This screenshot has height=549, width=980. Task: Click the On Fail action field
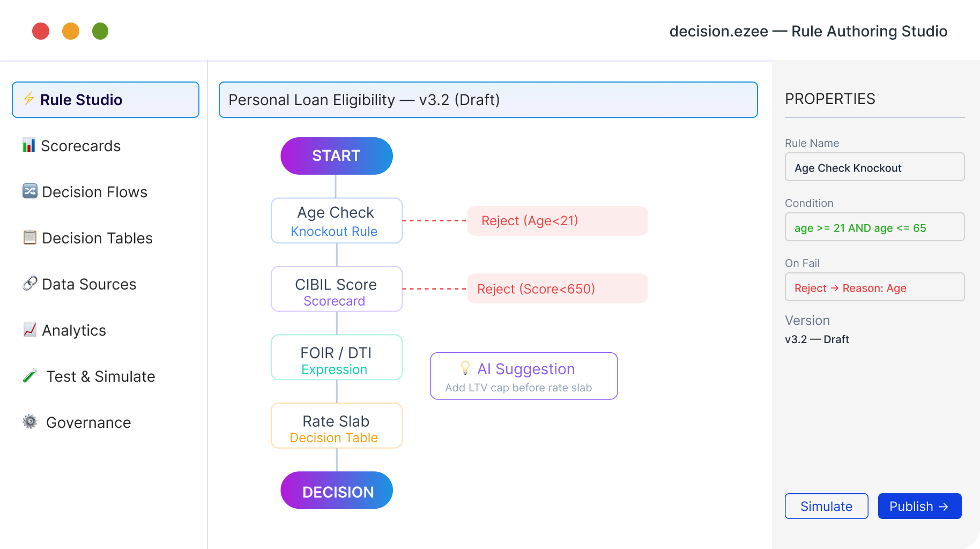pos(874,287)
